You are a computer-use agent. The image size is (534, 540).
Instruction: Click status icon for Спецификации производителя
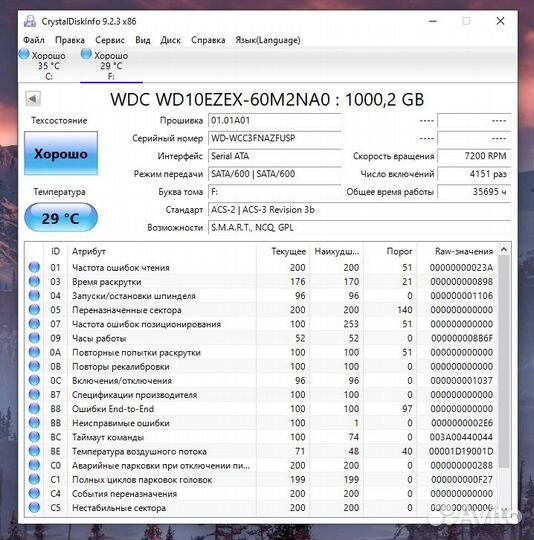pos(34,394)
